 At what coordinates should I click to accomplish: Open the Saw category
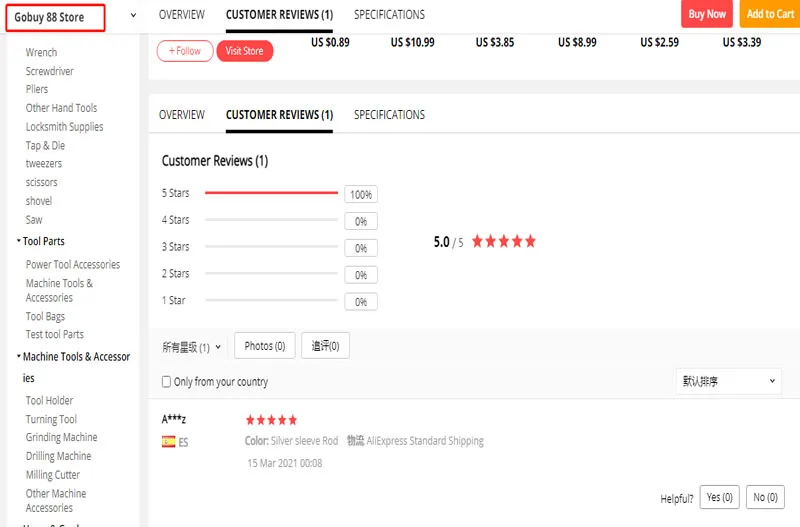34,220
